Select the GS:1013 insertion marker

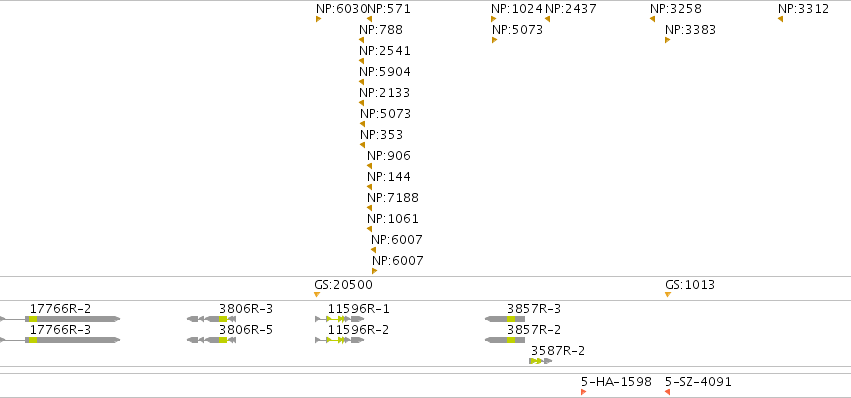point(668,294)
